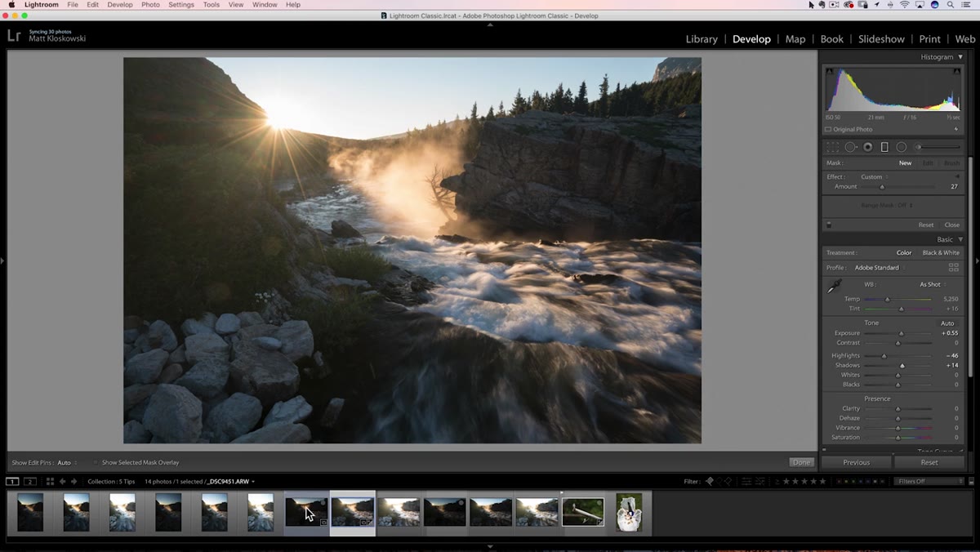The image size is (980, 552).
Task: Toggle highlight clipping indicator in histogram
Action: point(957,72)
